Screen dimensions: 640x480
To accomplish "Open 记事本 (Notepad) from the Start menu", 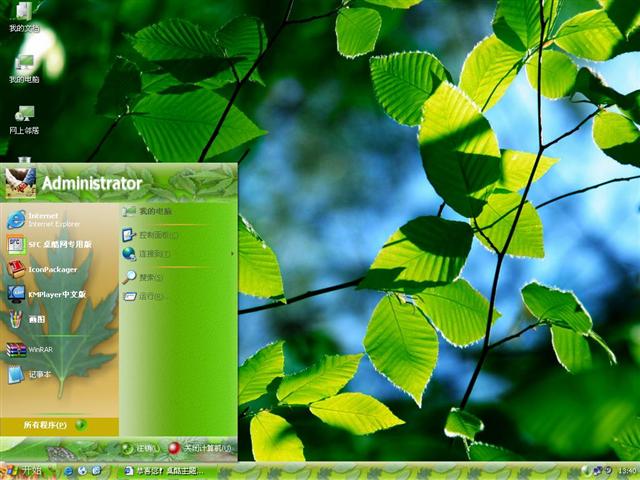I will point(29,375).
